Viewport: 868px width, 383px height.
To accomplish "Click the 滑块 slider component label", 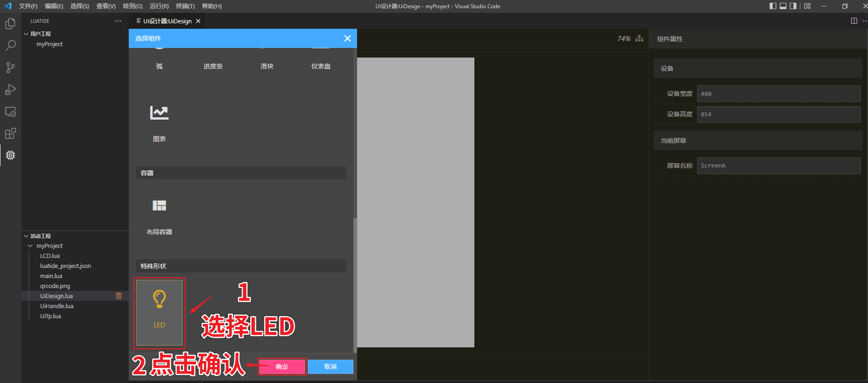I will tap(267, 66).
